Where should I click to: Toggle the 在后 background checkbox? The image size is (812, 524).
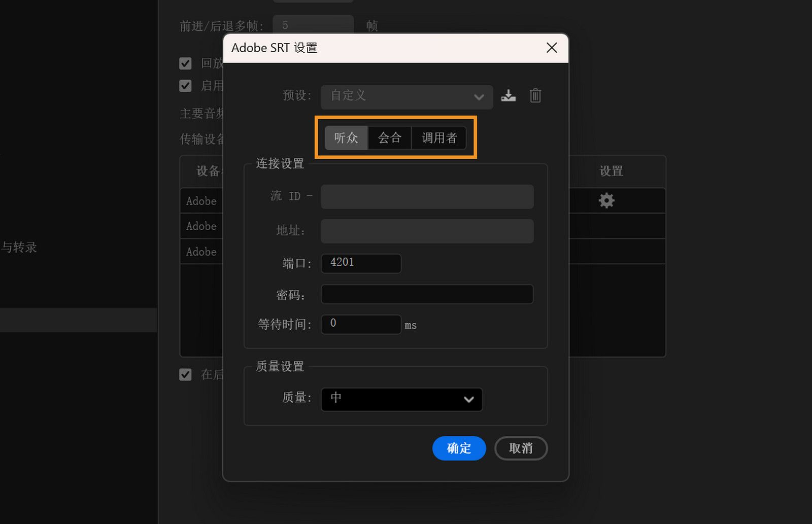pyautogui.click(x=185, y=374)
